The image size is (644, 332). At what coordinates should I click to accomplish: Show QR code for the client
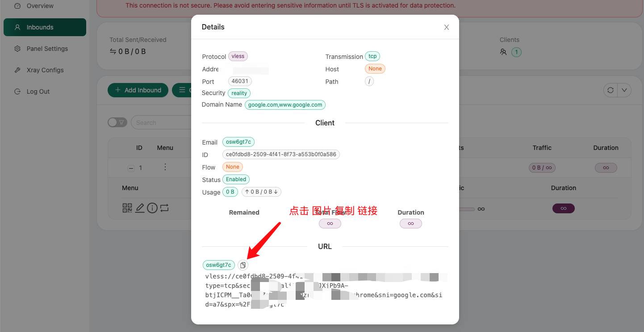(x=127, y=208)
